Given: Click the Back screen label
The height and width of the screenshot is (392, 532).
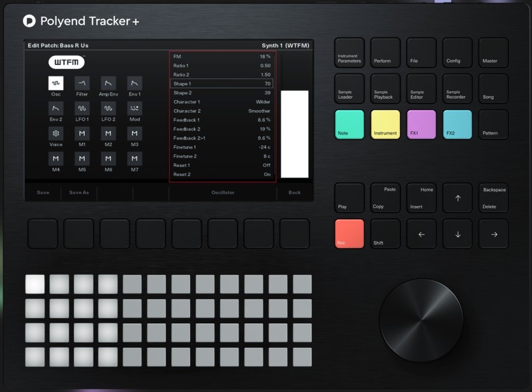Looking at the screenshot, I should coord(295,192).
